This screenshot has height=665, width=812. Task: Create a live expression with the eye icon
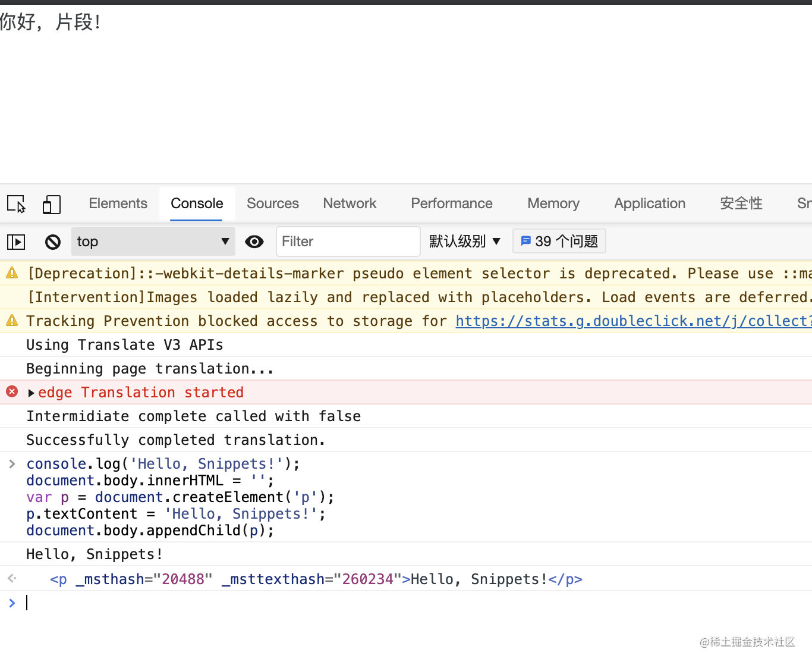tap(254, 241)
